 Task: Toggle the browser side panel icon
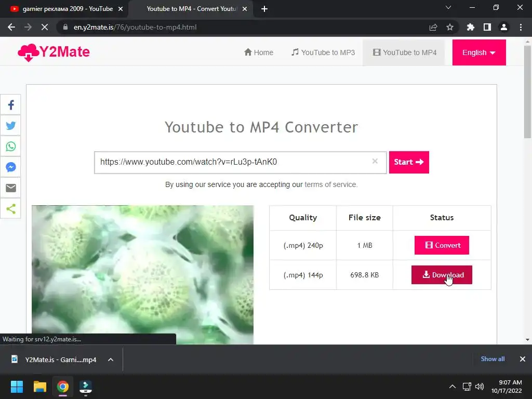click(487, 27)
